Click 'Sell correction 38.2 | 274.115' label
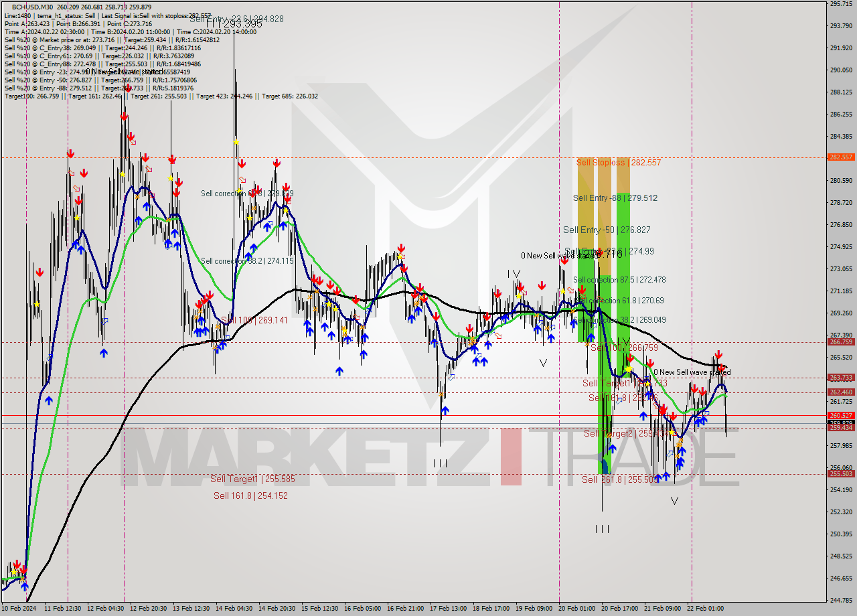This screenshot has height=616, width=857. click(247, 261)
